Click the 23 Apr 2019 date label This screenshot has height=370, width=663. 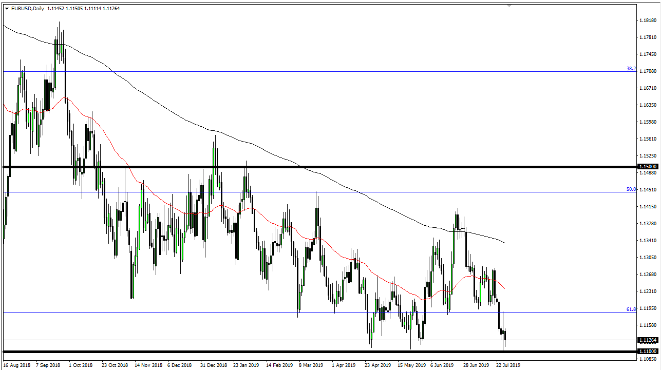[378, 365]
